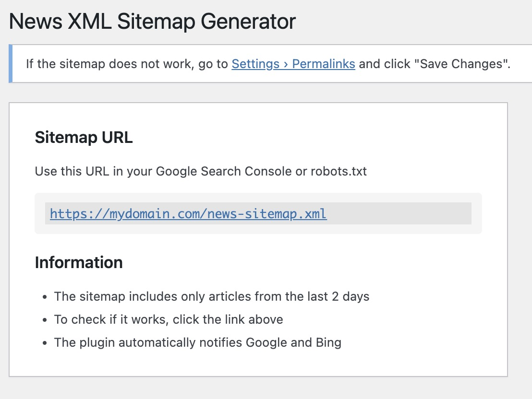
Task: Click the News XML Sitemap Generator page title
Action: pos(152,22)
